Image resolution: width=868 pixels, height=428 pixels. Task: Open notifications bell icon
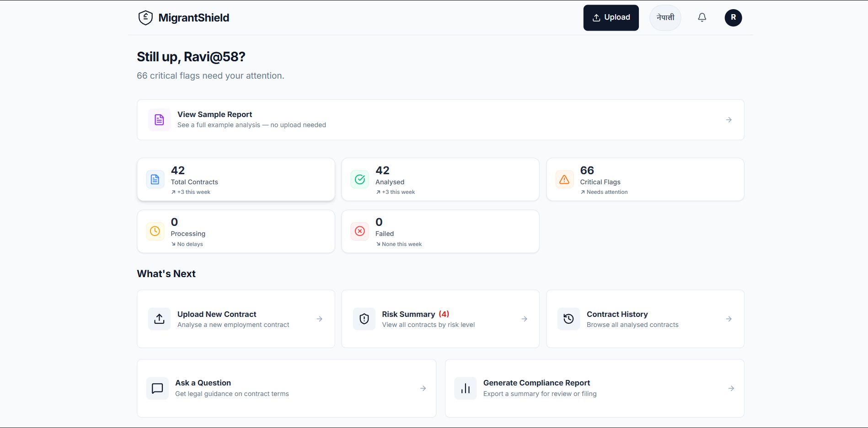point(702,18)
